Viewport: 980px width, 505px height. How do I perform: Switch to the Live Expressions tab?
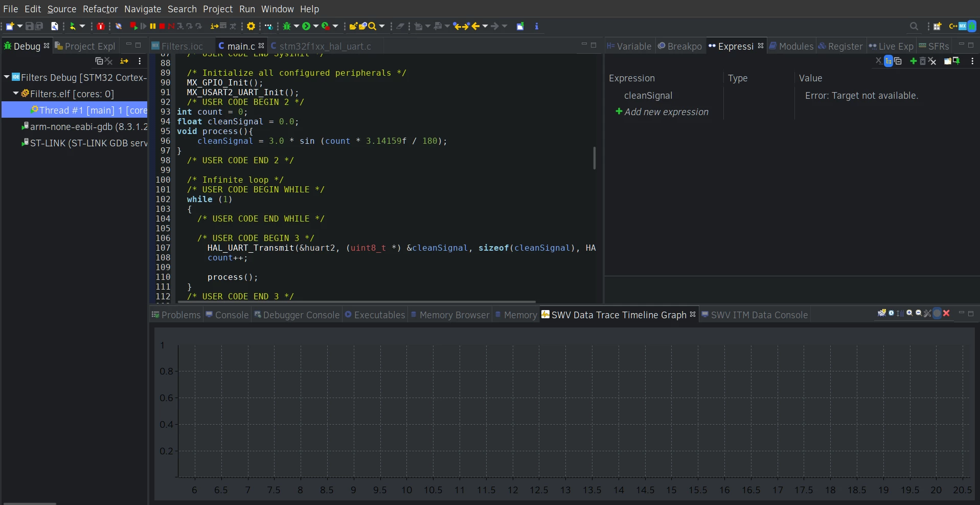tap(891, 46)
